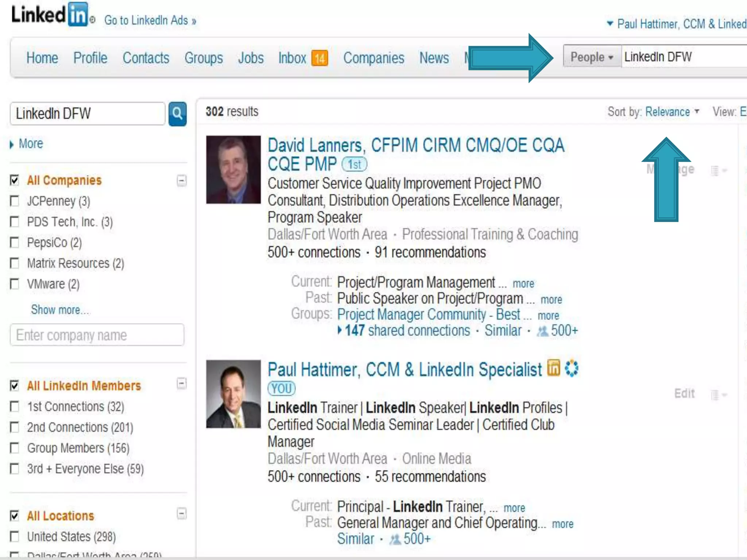747x560 pixels.
Task: Click the 147 shared connections link
Action: pyautogui.click(x=407, y=331)
